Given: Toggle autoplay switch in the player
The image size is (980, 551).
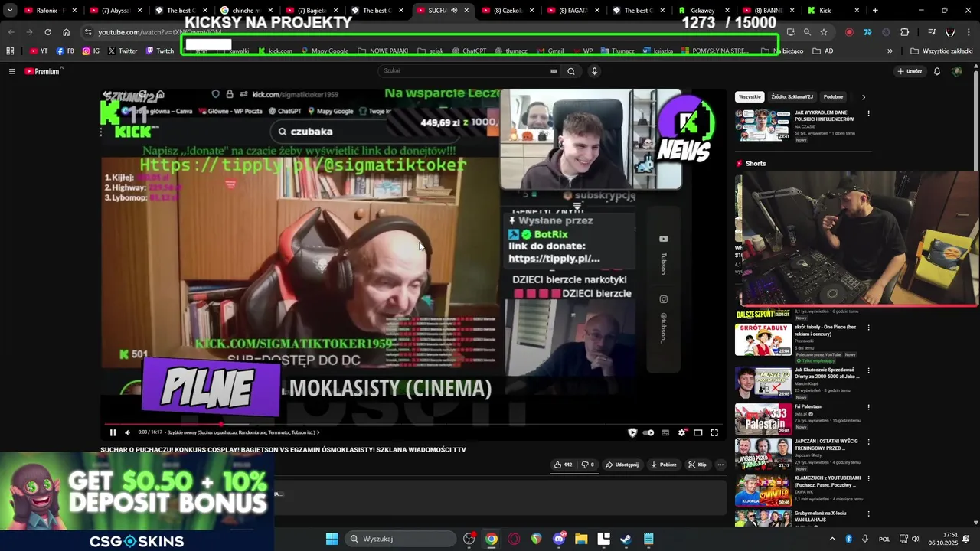Looking at the screenshot, I should coord(648,432).
